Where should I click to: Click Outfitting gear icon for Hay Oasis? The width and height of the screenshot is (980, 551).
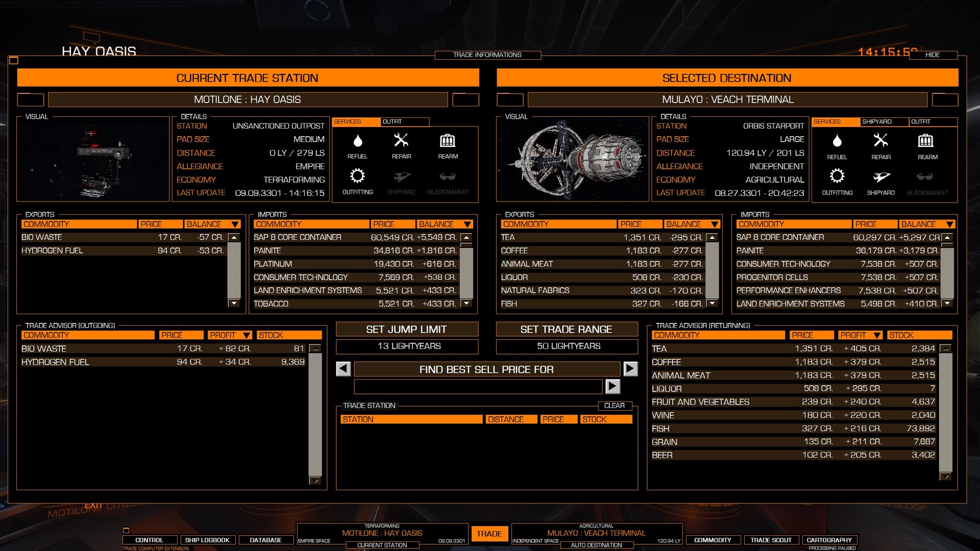(x=357, y=176)
